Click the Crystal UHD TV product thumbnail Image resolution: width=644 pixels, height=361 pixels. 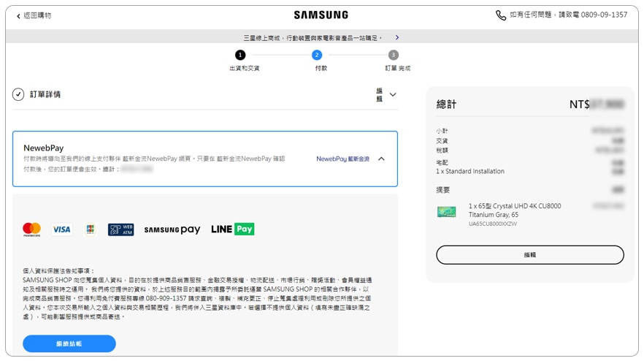[447, 212]
